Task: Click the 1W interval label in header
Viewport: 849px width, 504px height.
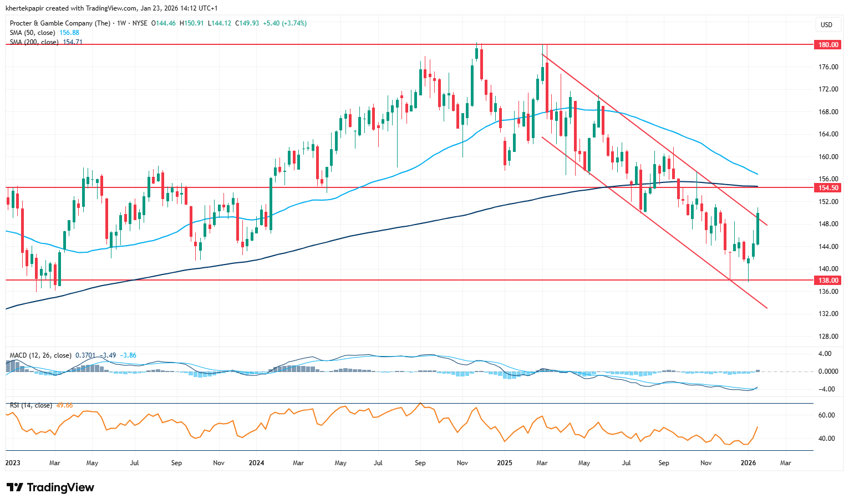Action: 120,23
